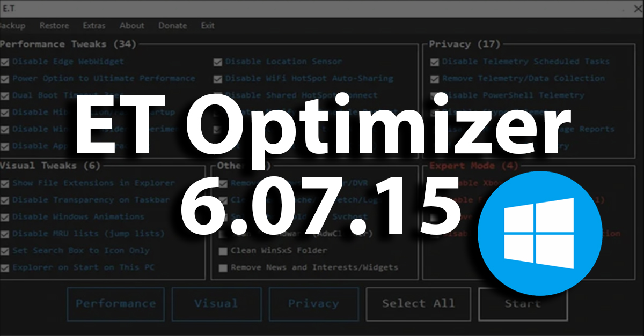This screenshot has height=336, width=644.
Task: Uncheck Disable Edge WebWidget
Action: (x=5, y=62)
